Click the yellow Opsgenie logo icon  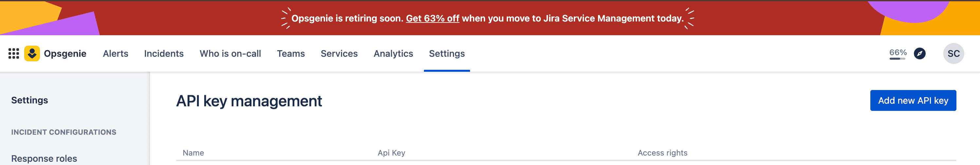pyautogui.click(x=32, y=53)
